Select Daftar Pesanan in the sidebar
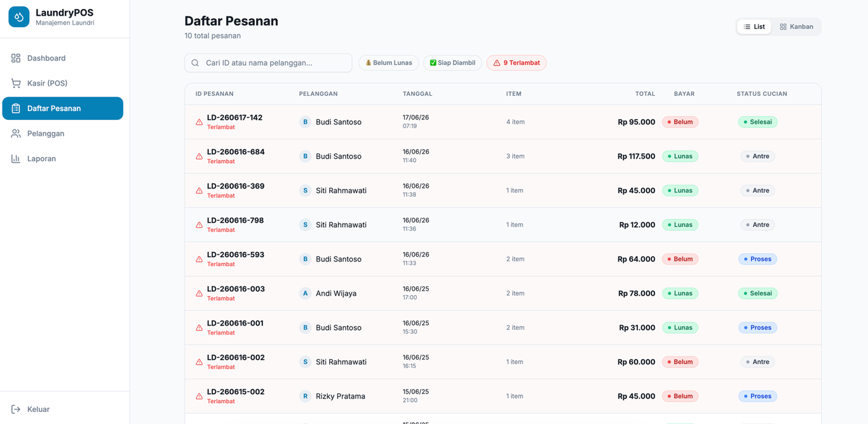Screen dimensions: 868x424 tap(62, 109)
